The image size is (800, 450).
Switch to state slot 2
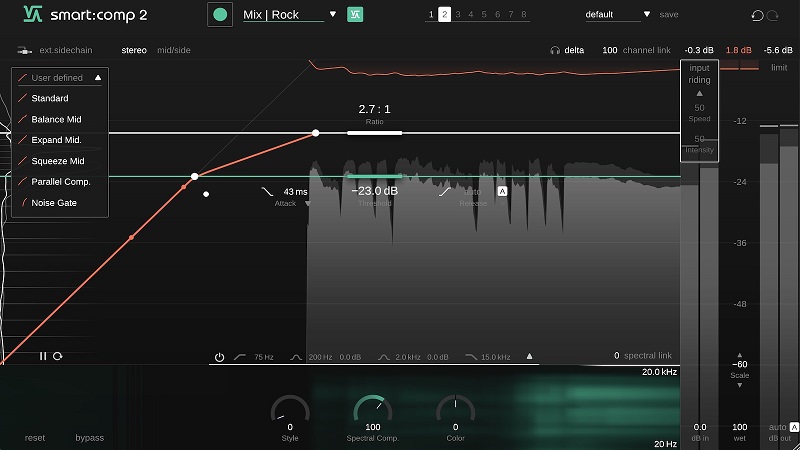coord(444,14)
